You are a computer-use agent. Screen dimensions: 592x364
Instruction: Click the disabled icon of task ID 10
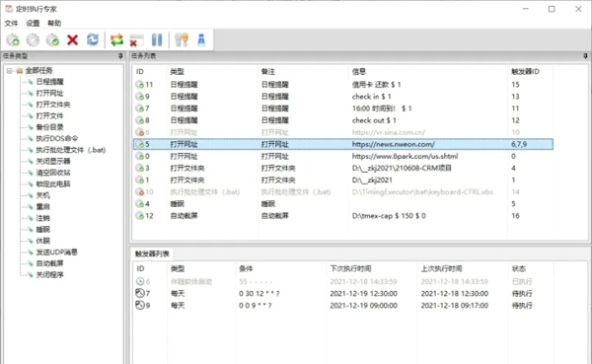coord(140,192)
